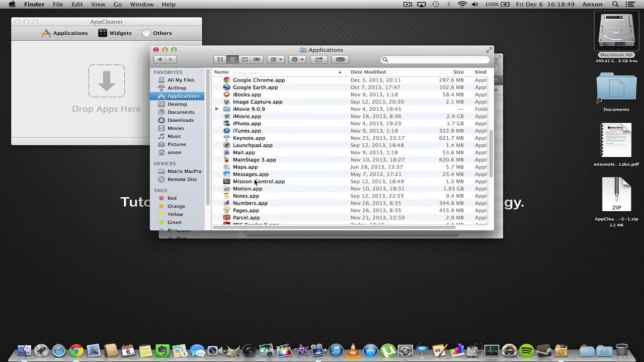Image resolution: width=644 pixels, height=362 pixels.
Task: Filter by the Orange tag
Action: point(176,206)
